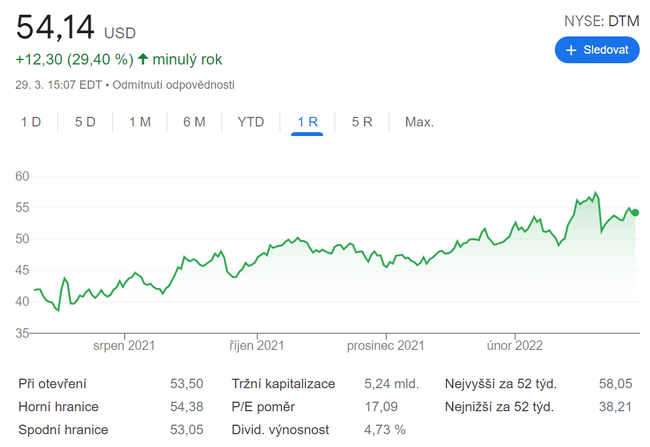
Task: Select the active 1 R tab
Action: 307,122
